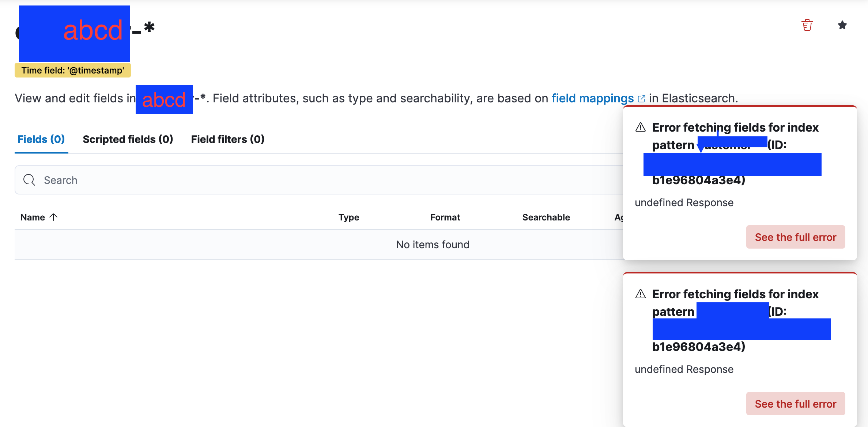Click the warning icon in the lower error toast
The width and height of the screenshot is (868, 427).
click(x=641, y=294)
